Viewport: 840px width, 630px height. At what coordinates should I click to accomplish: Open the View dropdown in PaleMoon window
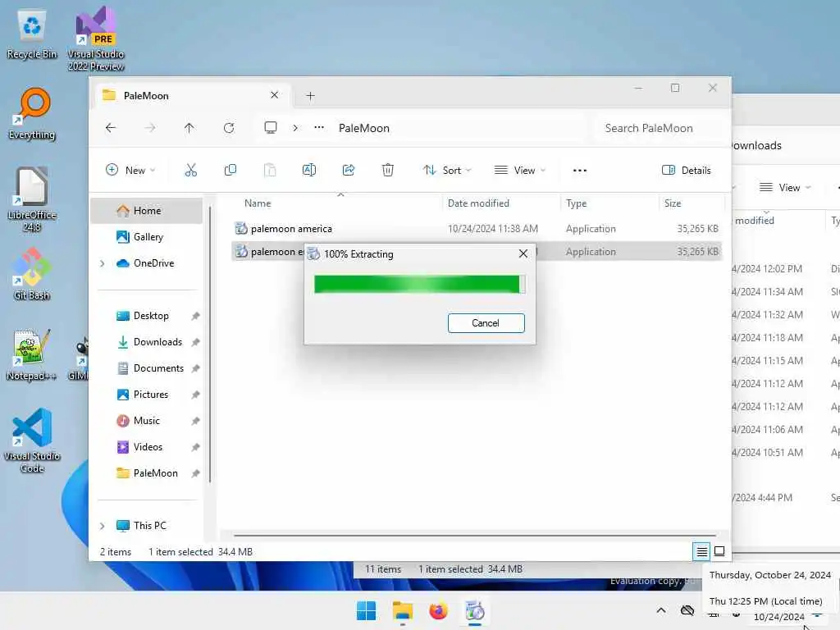click(x=519, y=171)
